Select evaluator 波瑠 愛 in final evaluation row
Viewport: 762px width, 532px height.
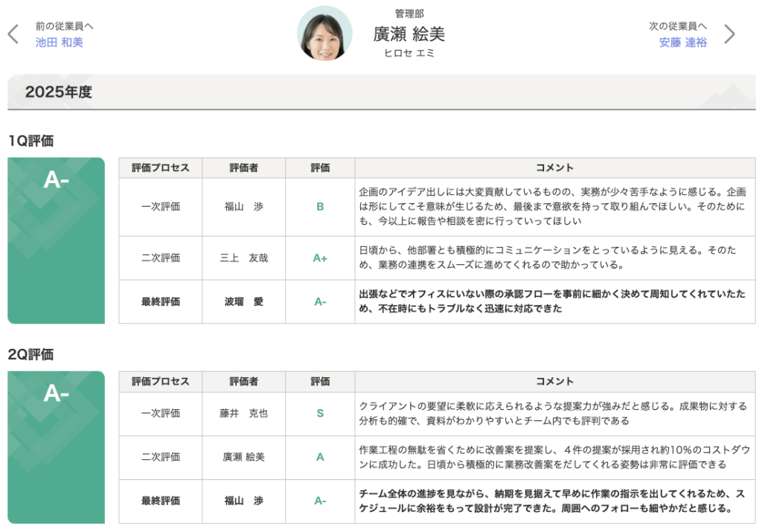243,302
